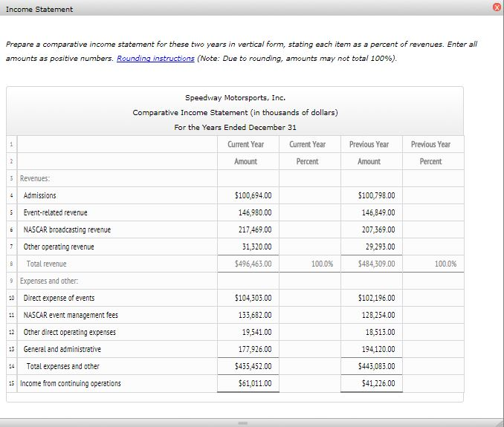Click Admissions previous year percent field
The image size is (504, 427).
433,195
